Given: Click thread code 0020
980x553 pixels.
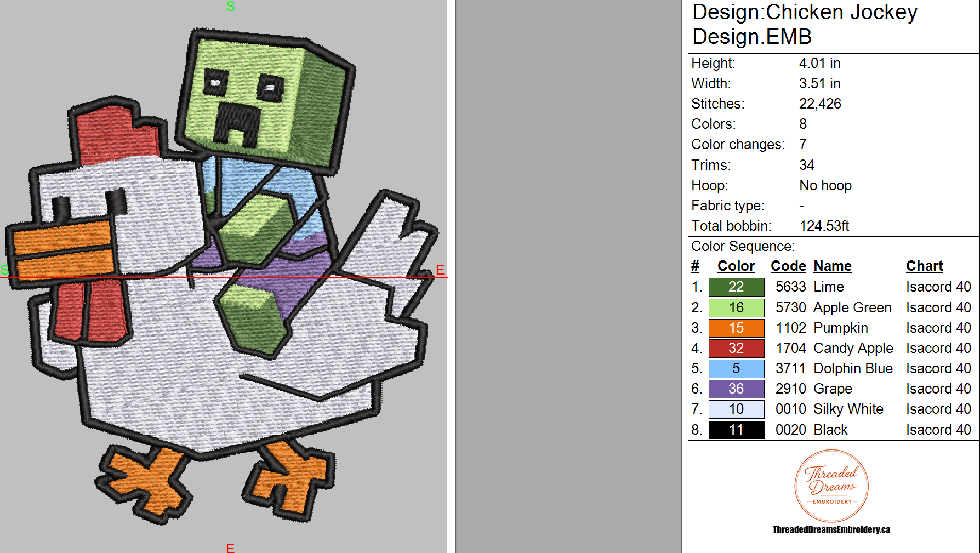Looking at the screenshot, I should 790,430.
